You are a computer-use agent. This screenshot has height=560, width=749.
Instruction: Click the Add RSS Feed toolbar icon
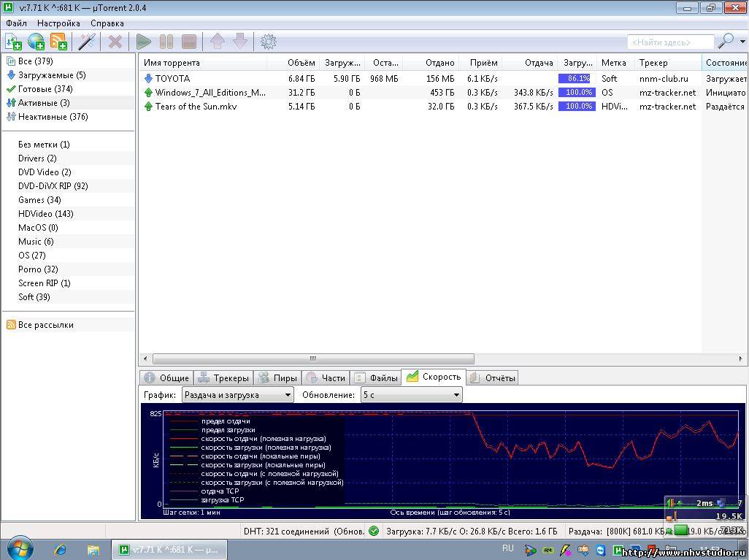click(x=58, y=42)
